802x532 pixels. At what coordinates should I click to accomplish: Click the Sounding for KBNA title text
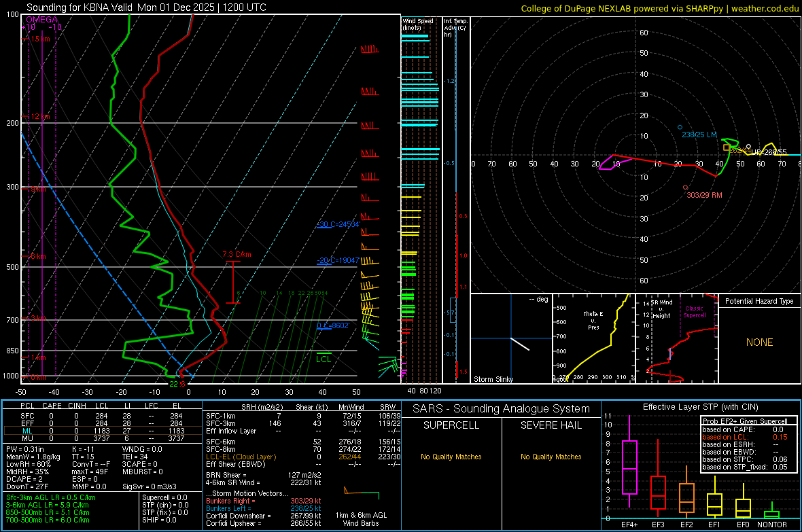click(146, 7)
